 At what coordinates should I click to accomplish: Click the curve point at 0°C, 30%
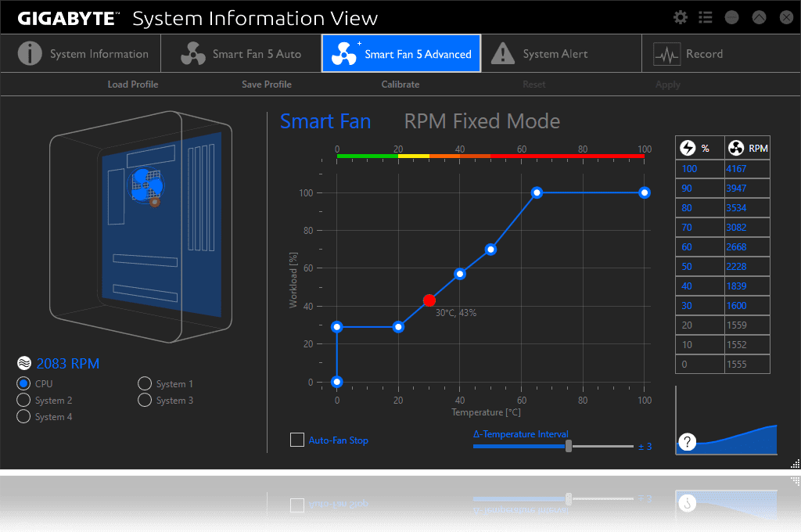click(336, 326)
